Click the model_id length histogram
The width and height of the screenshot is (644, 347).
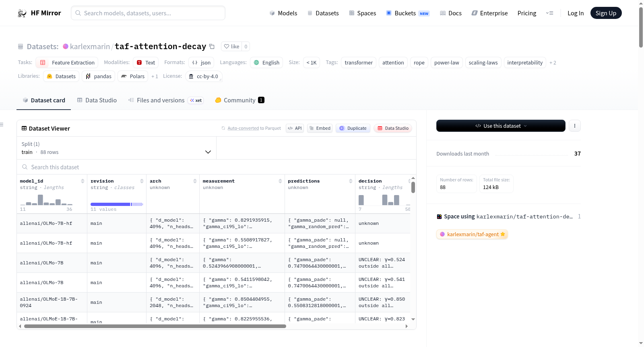[46, 199]
